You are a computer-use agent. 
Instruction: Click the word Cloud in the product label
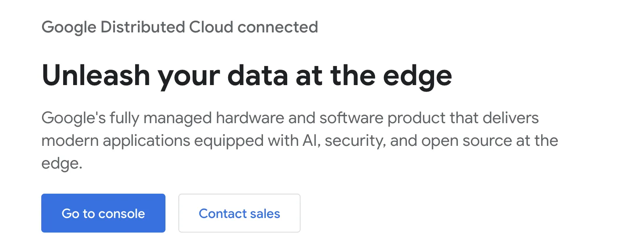(211, 27)
